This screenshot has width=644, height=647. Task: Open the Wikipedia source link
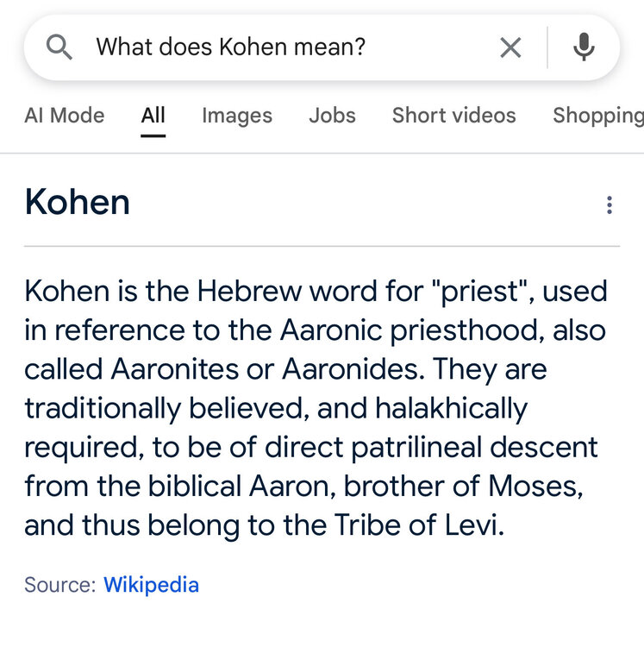151,585
